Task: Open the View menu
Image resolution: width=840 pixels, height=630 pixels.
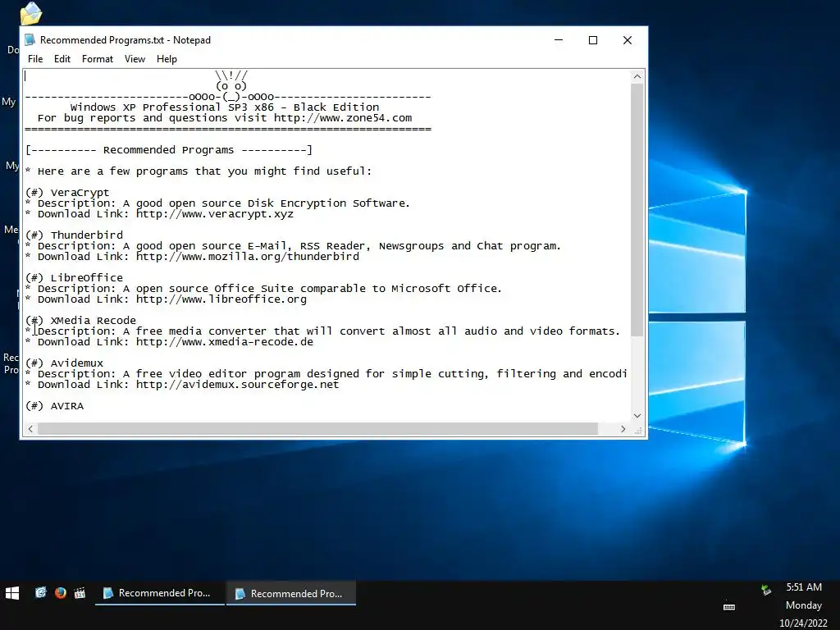Action: 135,59
